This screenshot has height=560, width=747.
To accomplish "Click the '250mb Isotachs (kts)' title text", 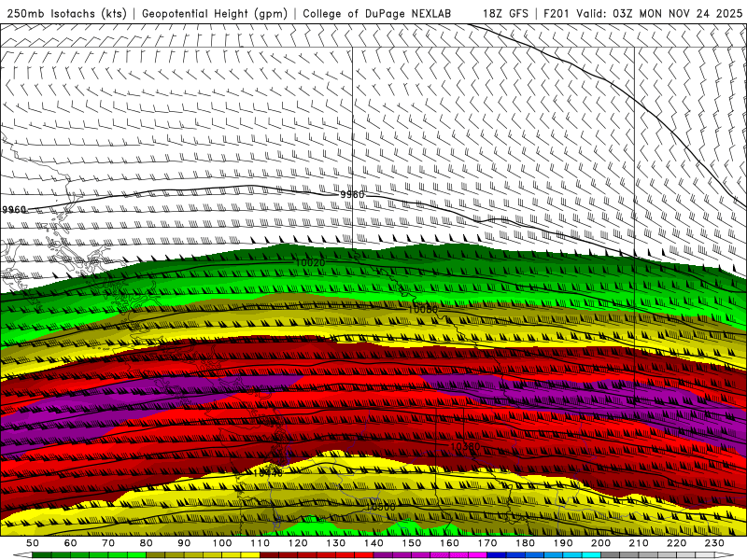I will click(x=66, y=13).
